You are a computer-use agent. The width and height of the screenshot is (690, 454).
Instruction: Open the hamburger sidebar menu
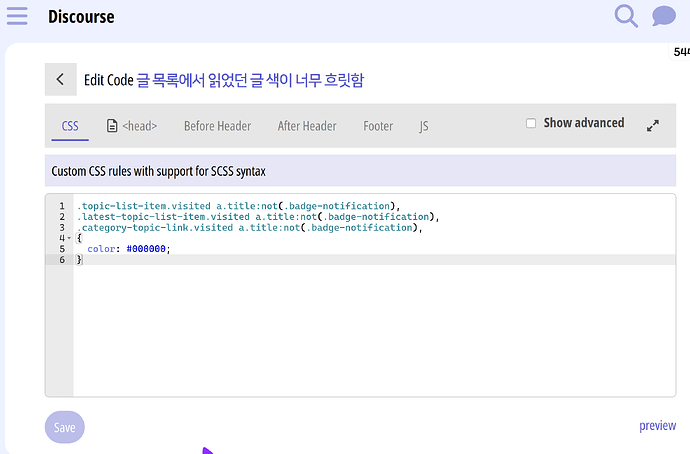click(17, 16)
